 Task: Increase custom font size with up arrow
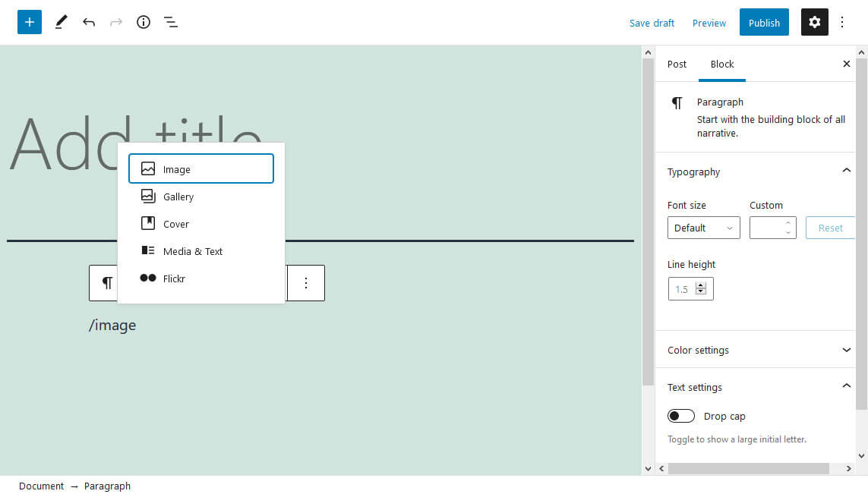(x=788, y=223)
